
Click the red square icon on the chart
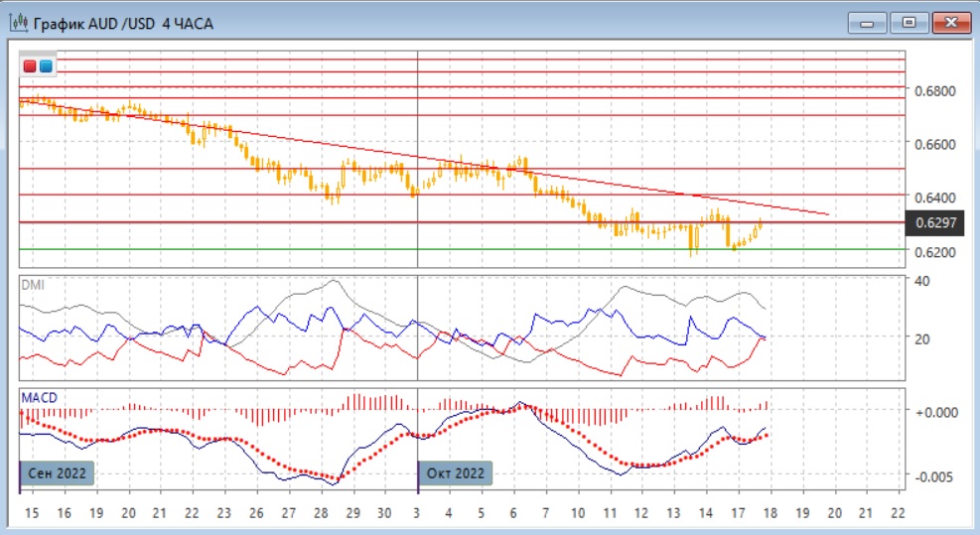30,67
